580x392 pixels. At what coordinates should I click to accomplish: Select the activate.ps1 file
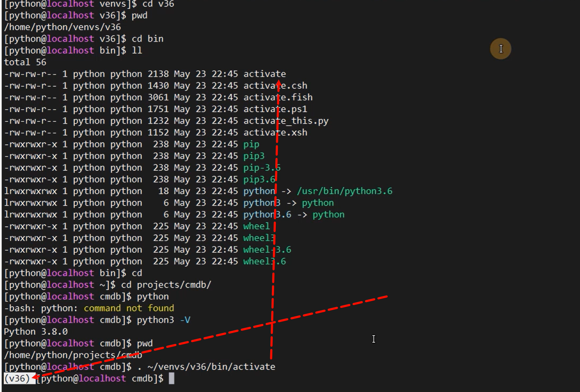click(x=276, y=109)
